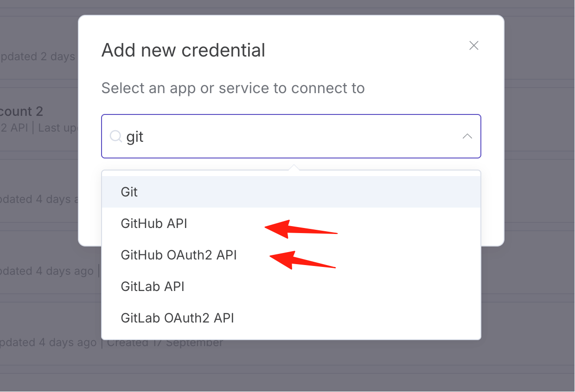
Task: Click the 'Add new credential' heading
Action: 183,50
